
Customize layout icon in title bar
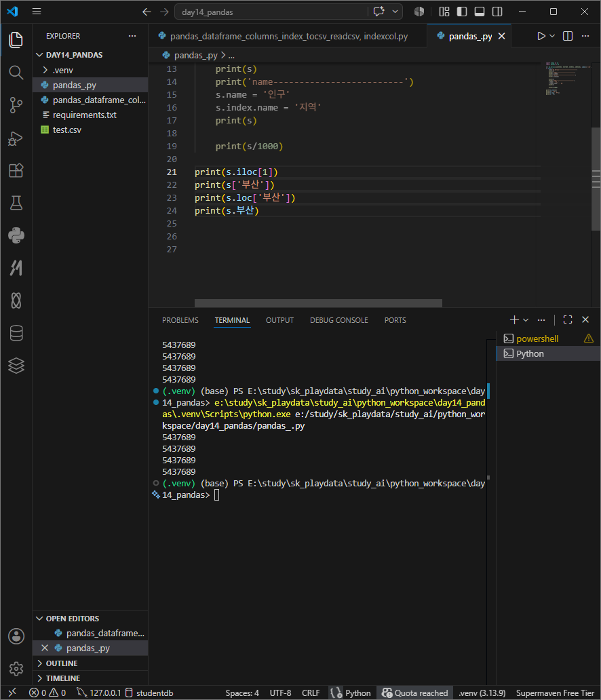444,12
